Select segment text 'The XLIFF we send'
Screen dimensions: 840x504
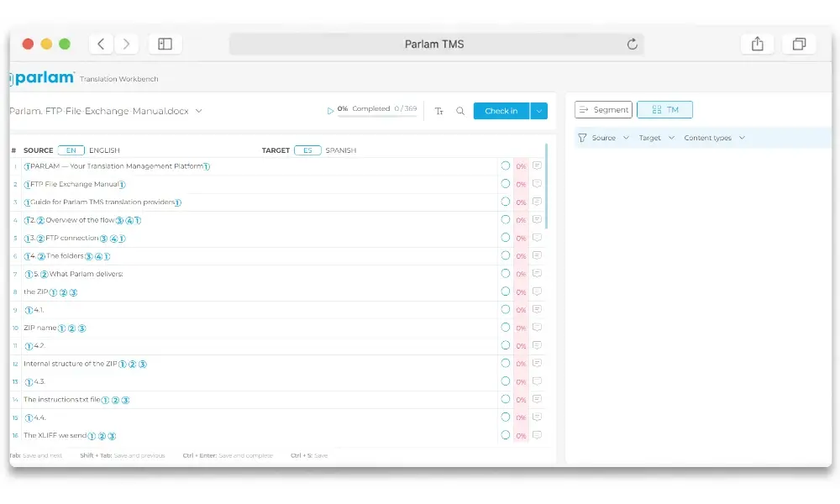[x=55, y=435]
